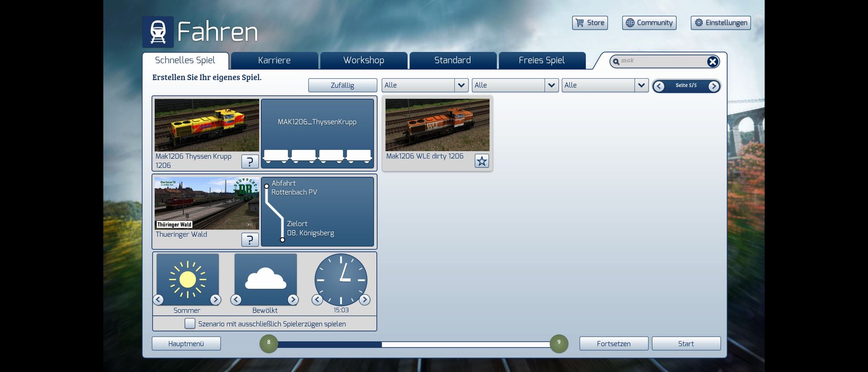Switch to Karriere tab
This screenshot has width=868, height=372.
pyautogui.click(x=274, y=61)
